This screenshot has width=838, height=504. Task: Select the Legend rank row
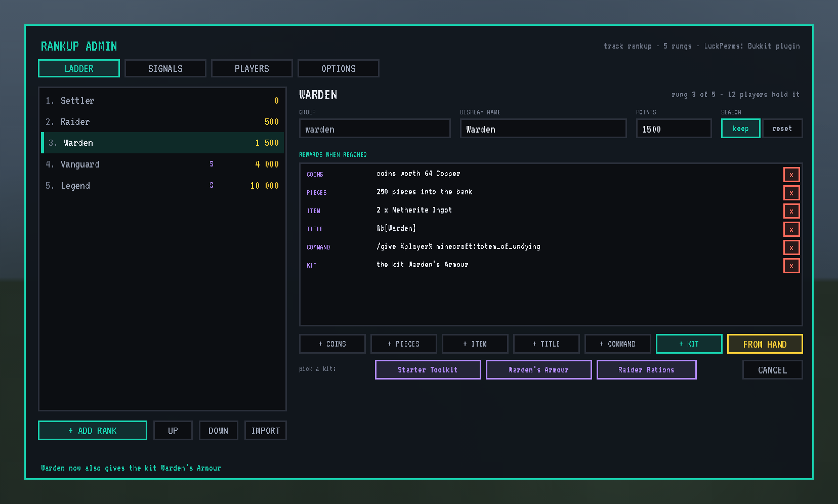(x=162, y=186)
